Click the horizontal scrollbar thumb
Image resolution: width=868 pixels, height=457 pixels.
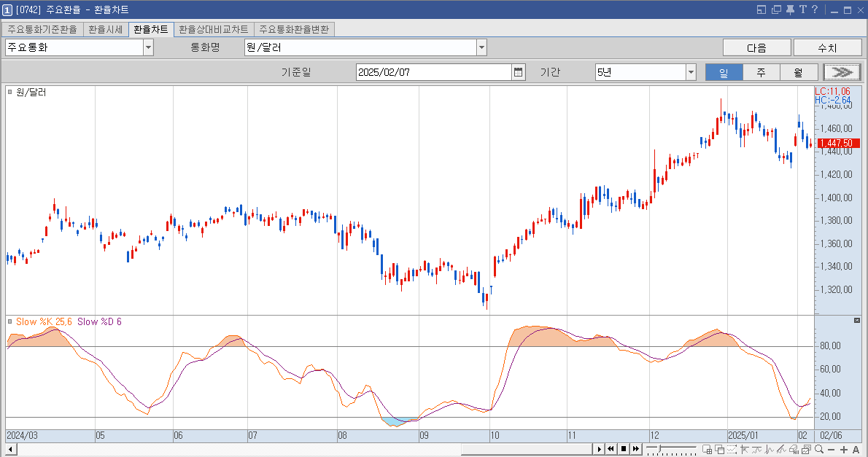(526, 449)
